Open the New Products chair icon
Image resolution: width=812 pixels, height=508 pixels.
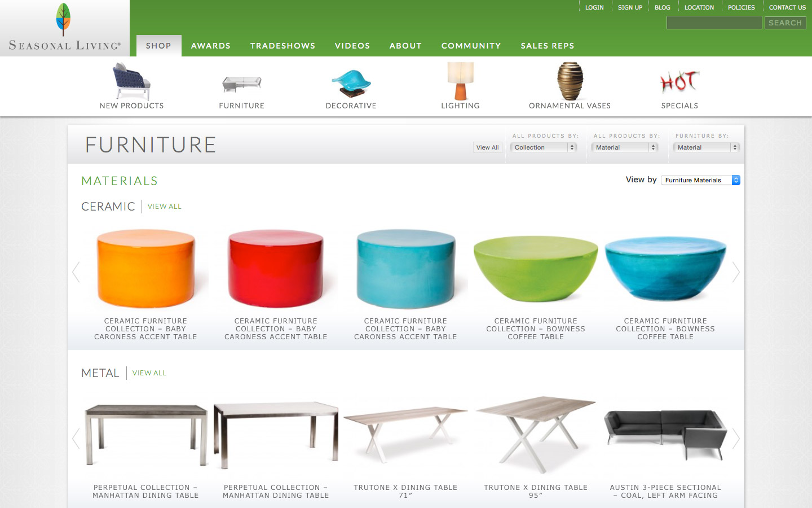click(x=131, y=81)
